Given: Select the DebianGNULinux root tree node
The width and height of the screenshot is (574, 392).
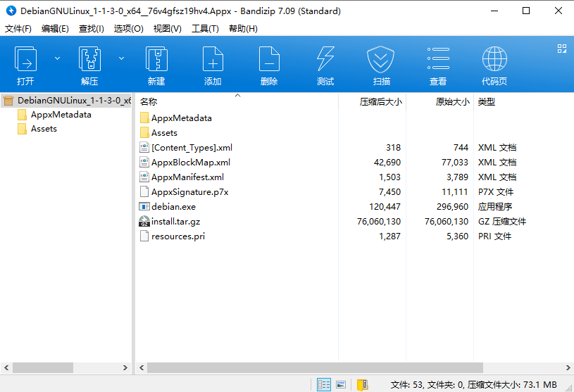Looking at the screenshot, I should (66, 100).
